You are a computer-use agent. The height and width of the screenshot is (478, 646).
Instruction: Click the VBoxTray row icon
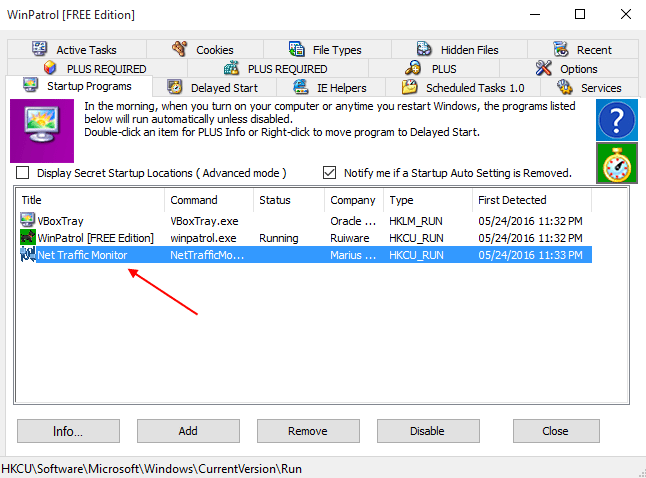[28, 220]
